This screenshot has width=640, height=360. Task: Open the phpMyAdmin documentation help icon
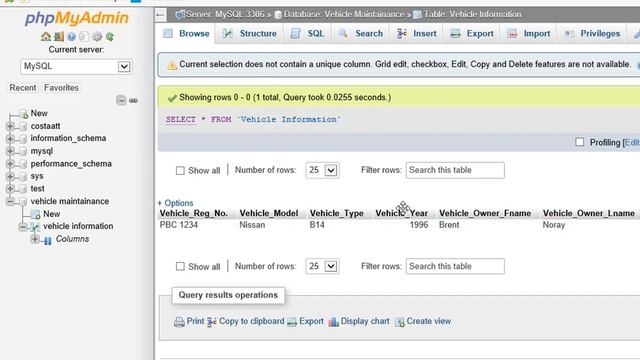click(x=71, y=37)
